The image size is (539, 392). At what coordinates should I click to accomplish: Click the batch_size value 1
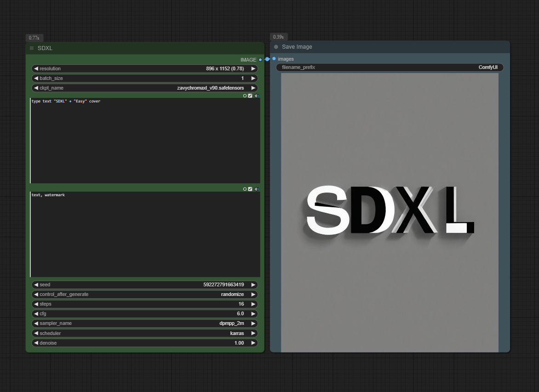pos(242,78)
